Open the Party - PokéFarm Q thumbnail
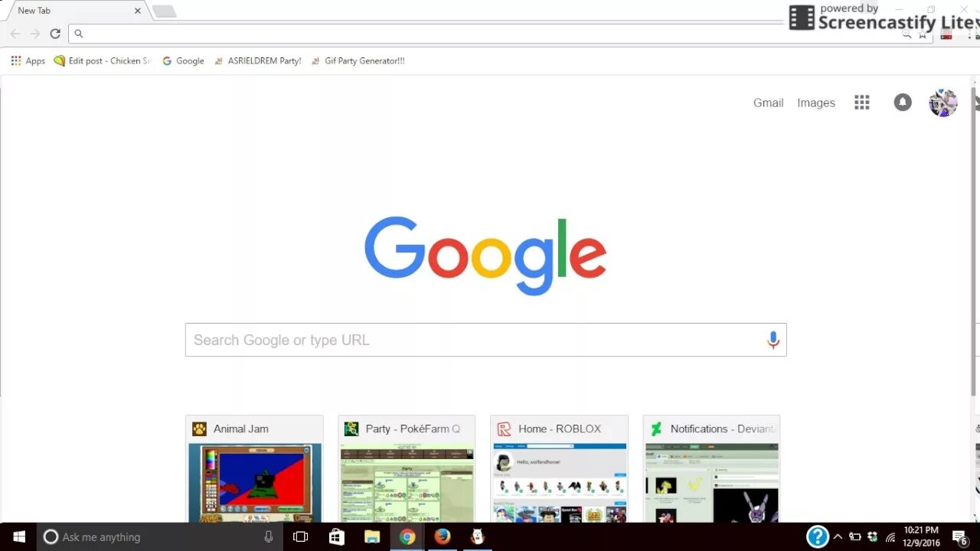The image size is (980, 551). pyautogui.click(x=407, y=469)
